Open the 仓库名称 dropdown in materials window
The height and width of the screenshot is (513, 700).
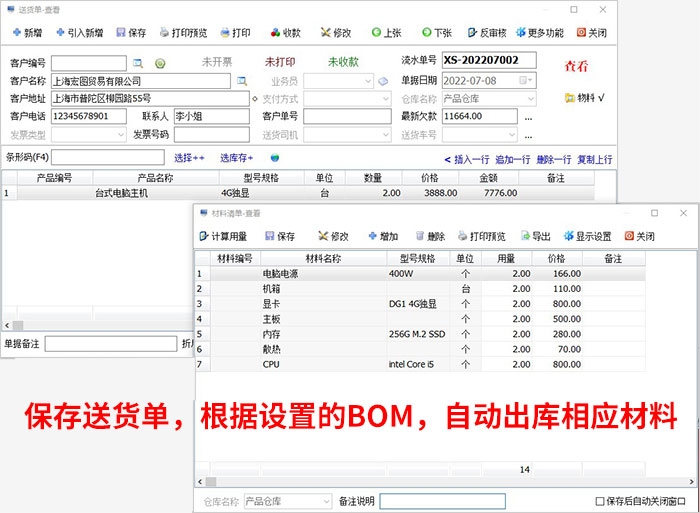click(324, 501)
